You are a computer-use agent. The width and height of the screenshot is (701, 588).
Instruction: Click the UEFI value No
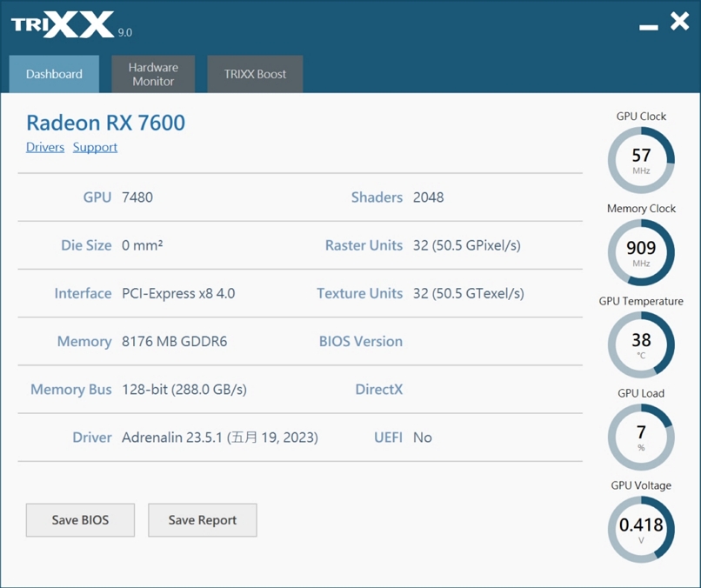click(x=423, y=438)
